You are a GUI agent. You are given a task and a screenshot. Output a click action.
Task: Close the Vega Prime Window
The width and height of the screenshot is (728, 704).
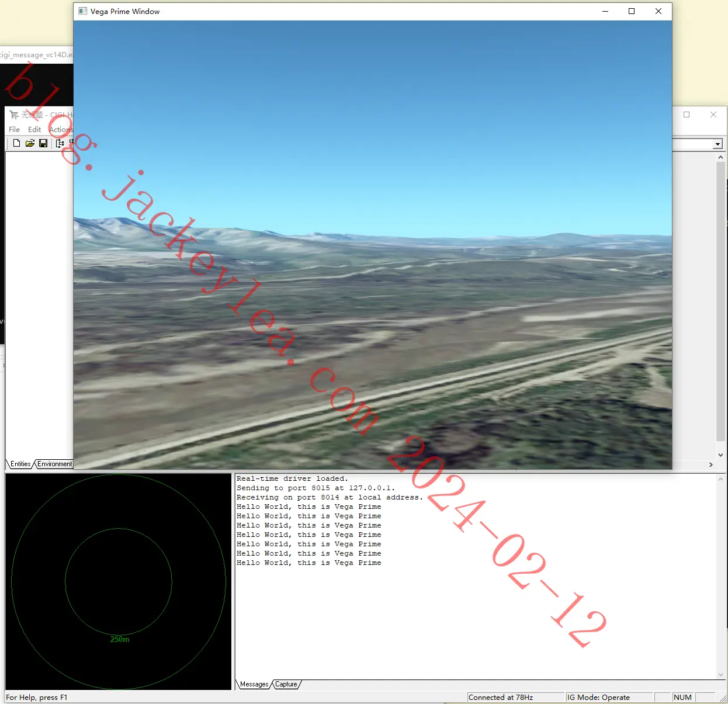658,11
